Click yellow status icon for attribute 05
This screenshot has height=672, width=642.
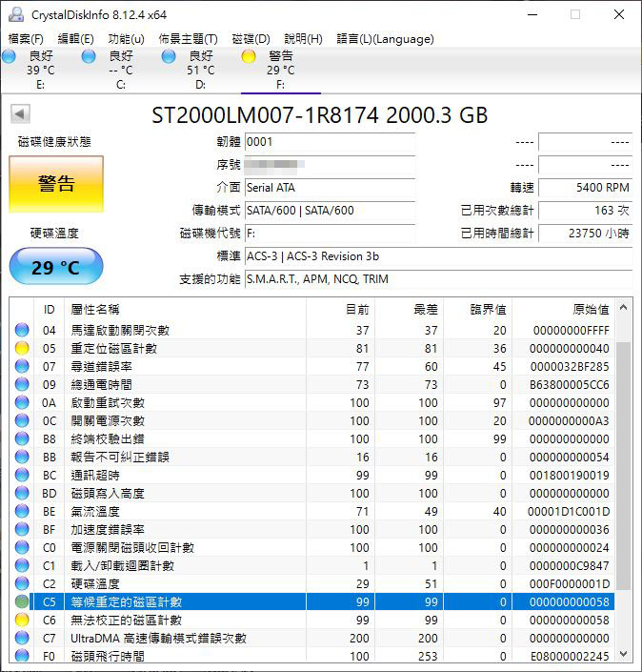[x=22, y=349]
